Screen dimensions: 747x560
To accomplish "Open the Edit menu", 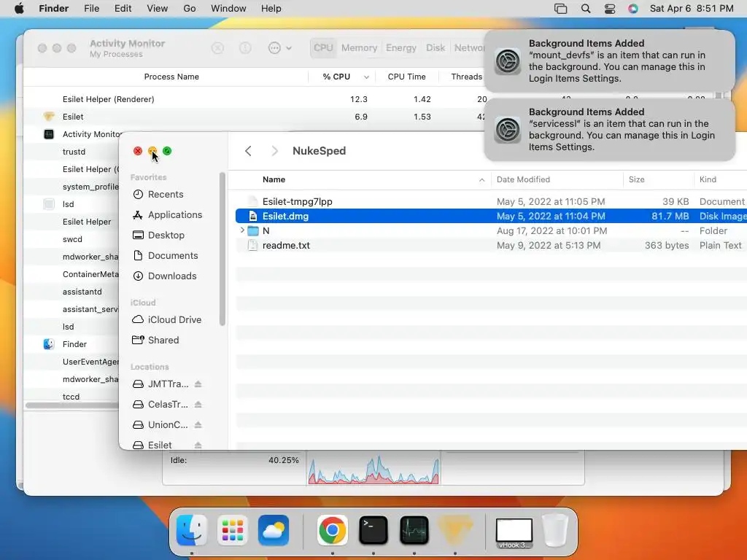I will (123, 9).
